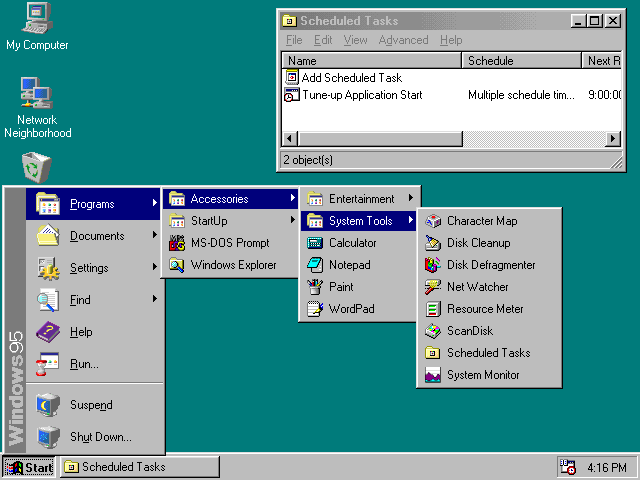Screen dimensions: 640x480
Task: Click the Scheduled Tasks title bar folder icon
Action: 289,20
